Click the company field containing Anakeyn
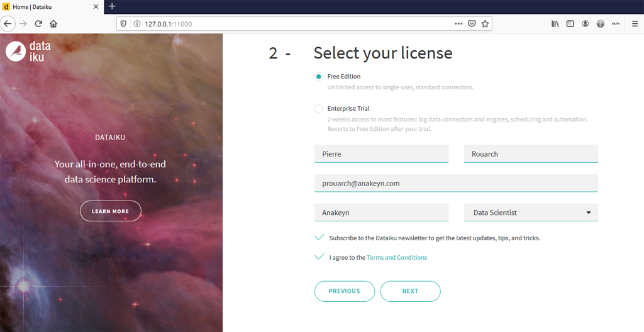 [x=382, y=213]
